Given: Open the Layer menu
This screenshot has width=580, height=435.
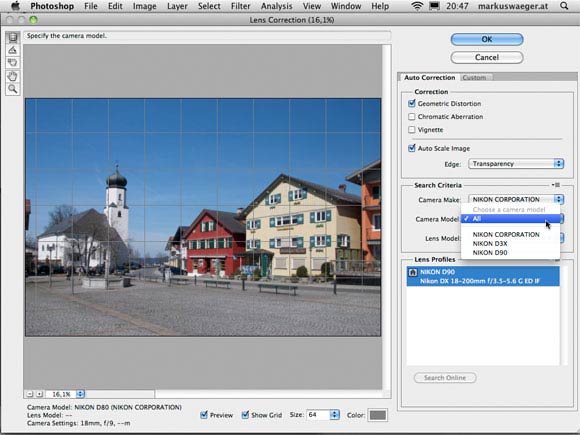Looking at the screenshot, I should tap(177, 6).
